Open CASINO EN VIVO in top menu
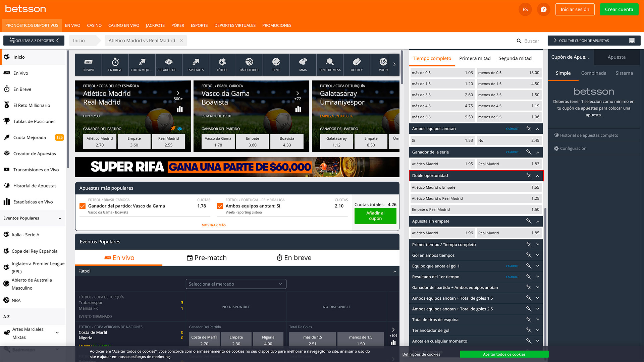Screen dimensions: 644x362 (123, 25)
